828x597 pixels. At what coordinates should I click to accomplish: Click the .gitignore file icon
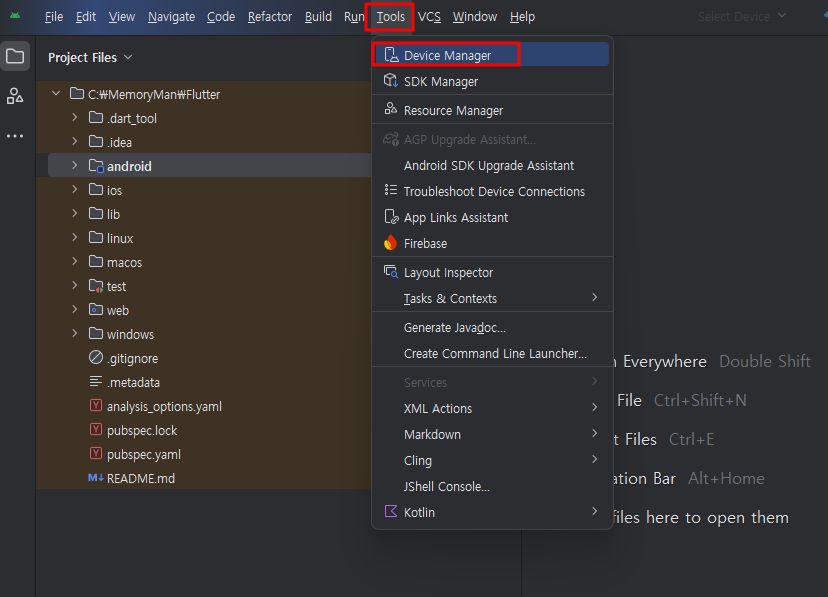tap(96, 358)
